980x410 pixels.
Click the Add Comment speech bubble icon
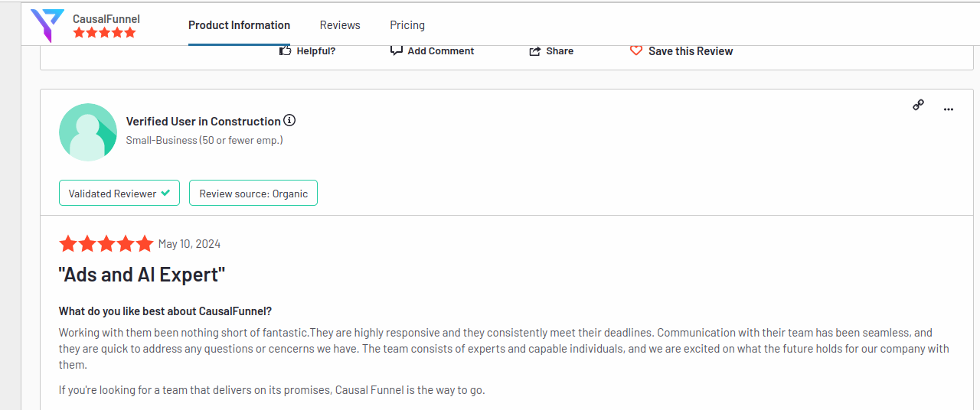397,50
